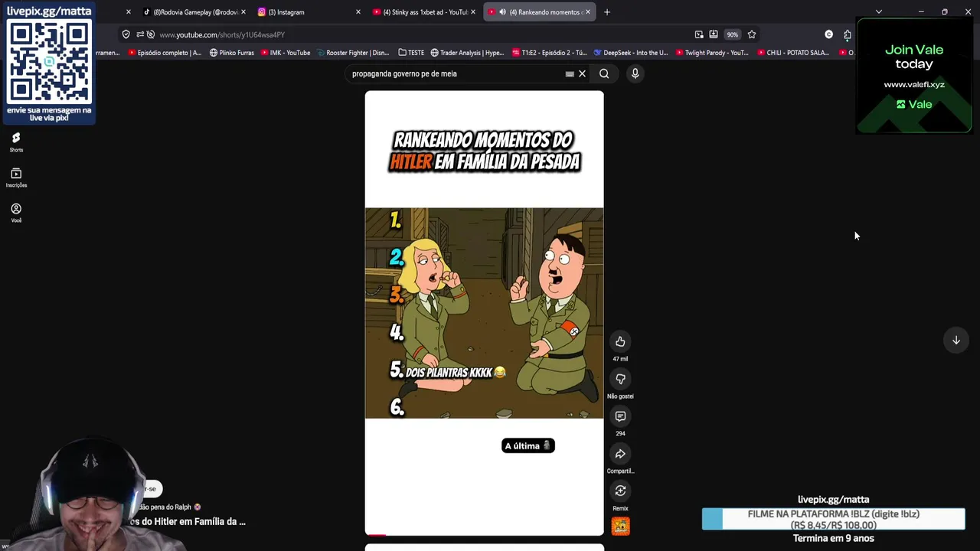This screenshot has width=980, height=551.
Task: Open the Trader Analysis bookmark
Action: tap(467, 53)
